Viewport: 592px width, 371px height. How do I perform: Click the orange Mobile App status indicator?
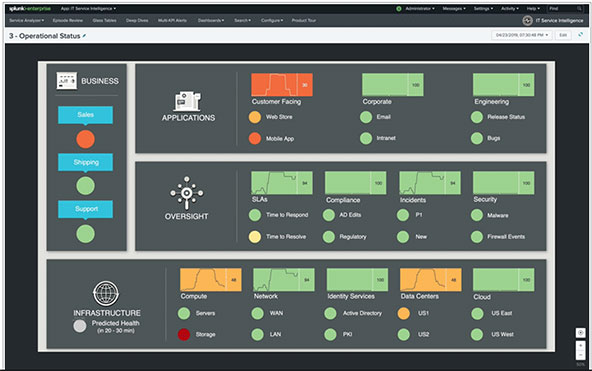[255, 139]
